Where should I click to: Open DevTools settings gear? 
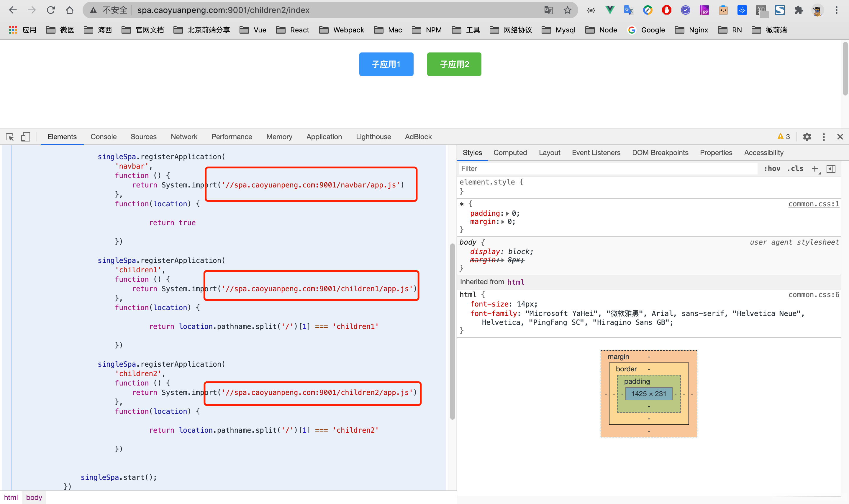[x=807, y=137]
